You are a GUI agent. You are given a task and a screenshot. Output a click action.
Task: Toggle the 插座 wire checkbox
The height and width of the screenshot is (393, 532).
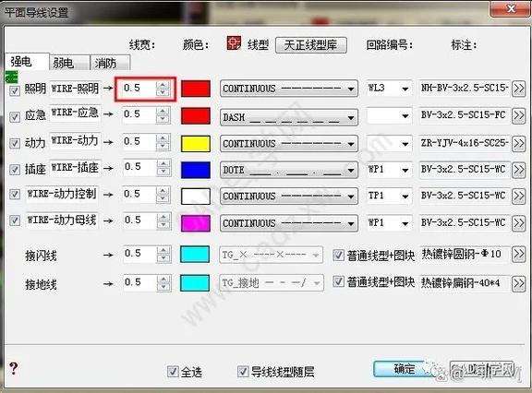14,169
